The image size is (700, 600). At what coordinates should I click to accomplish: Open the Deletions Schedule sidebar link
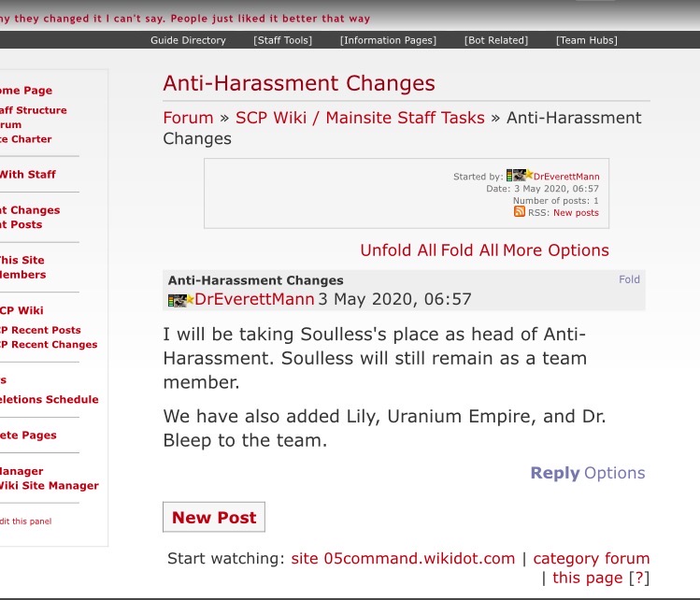point(49,400)
